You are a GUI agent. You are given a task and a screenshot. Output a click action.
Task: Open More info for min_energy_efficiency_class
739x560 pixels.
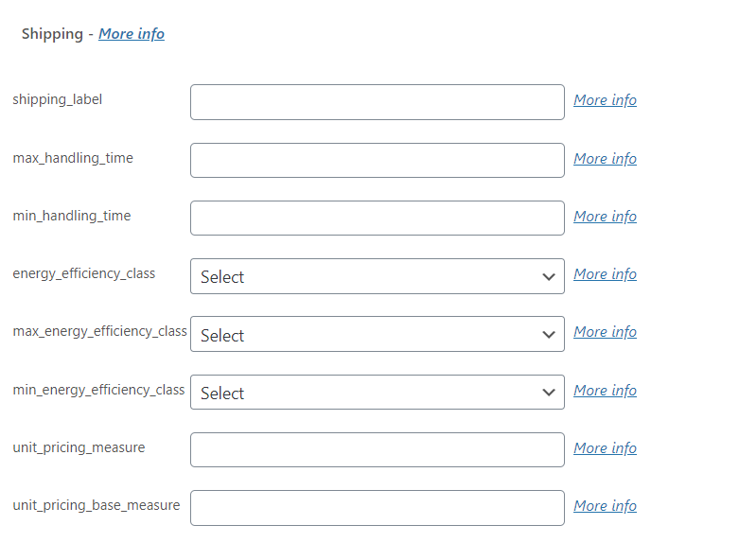pos(605,391)
